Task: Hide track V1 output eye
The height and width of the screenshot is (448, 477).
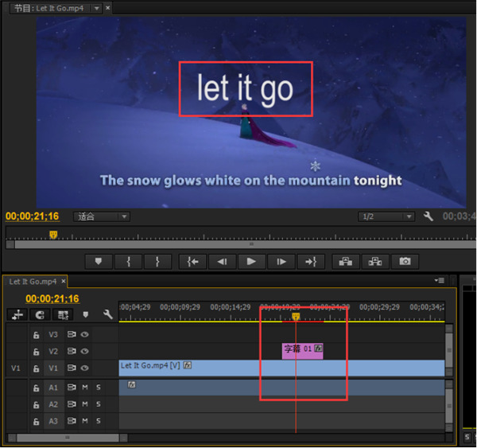Action: 84,368
